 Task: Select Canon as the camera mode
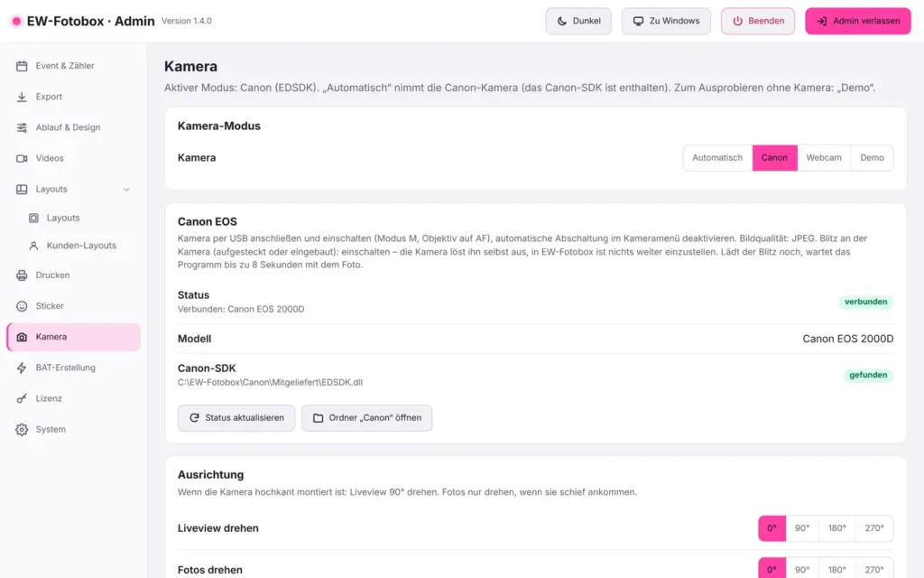774,158
